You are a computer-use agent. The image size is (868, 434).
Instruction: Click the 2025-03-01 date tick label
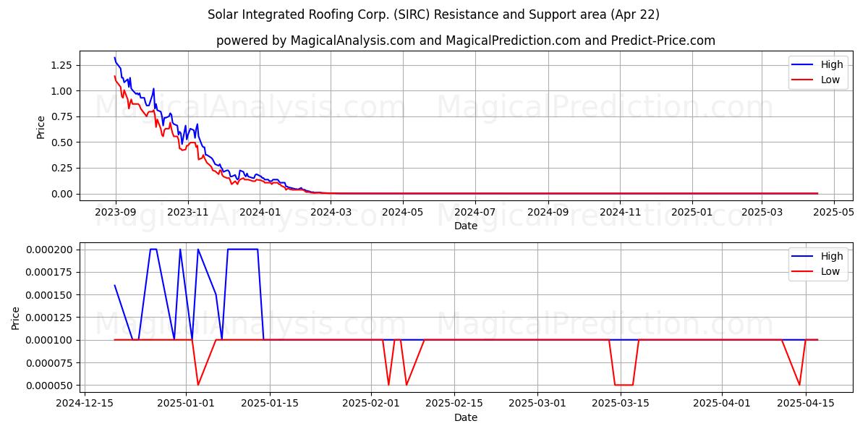(x=537, y=404)
